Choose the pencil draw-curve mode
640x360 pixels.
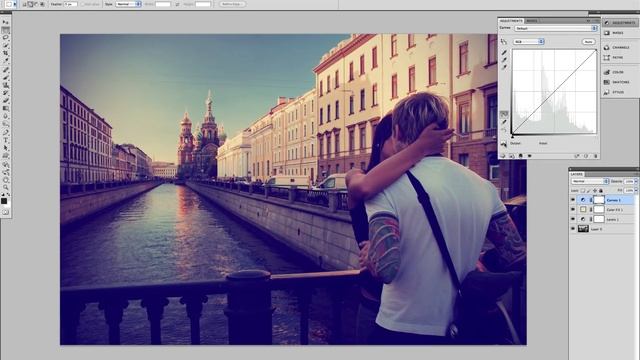pos(504,122)
